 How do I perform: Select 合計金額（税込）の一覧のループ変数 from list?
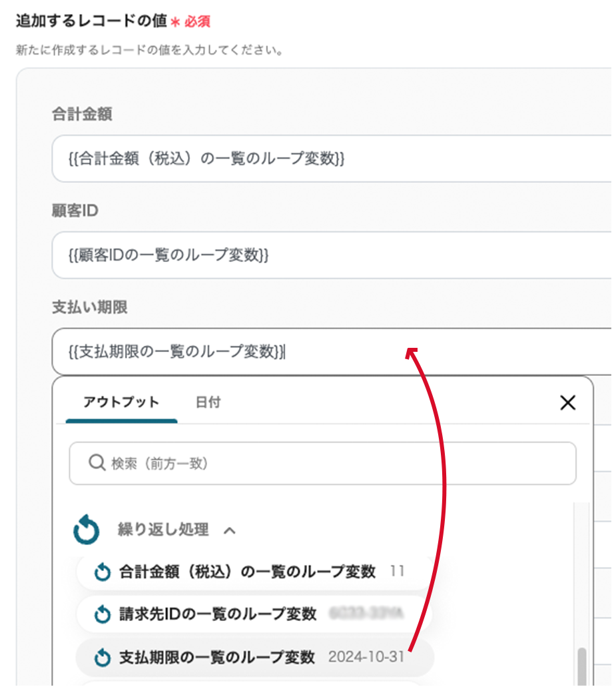coord(246,572)
